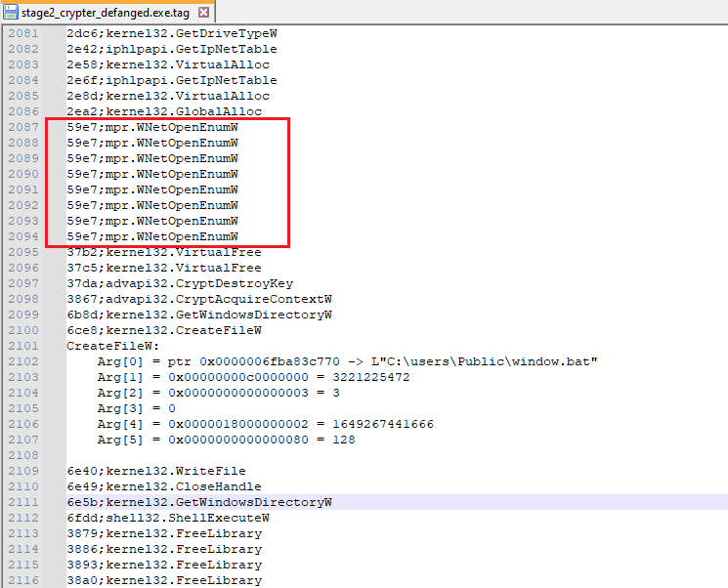The height and width of the screenshot is (588, 728).
Task: Click Arg[4] line with value 1649267441666
Action: point(265,424)
